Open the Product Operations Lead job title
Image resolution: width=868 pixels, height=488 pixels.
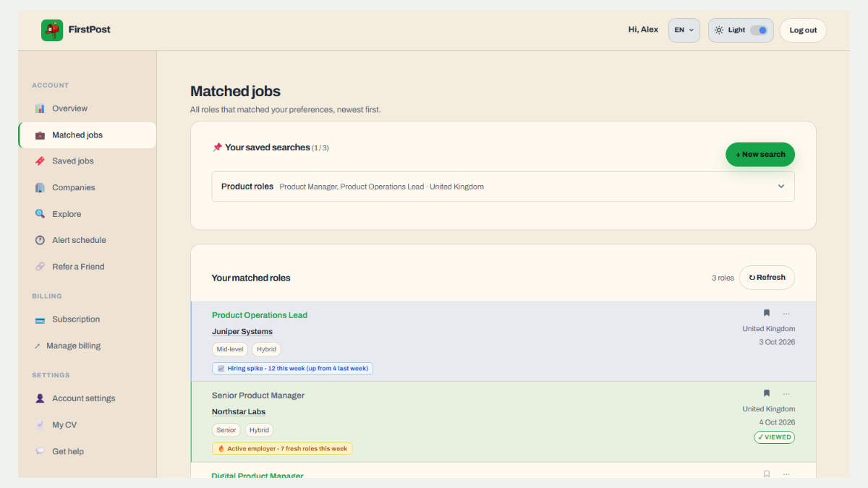pyautogui.click(x=260, y=315)
